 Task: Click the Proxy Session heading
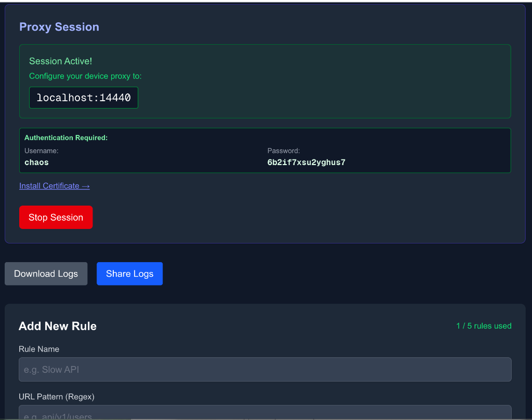59,27
